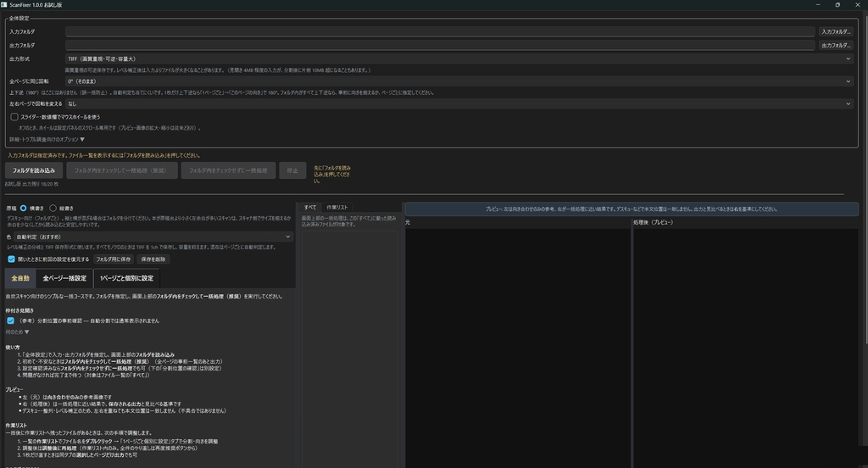This screenshot has width=868, height=468.
Task: Open the 入力フォルダ... browse button
Action: (x=836, y=31)
